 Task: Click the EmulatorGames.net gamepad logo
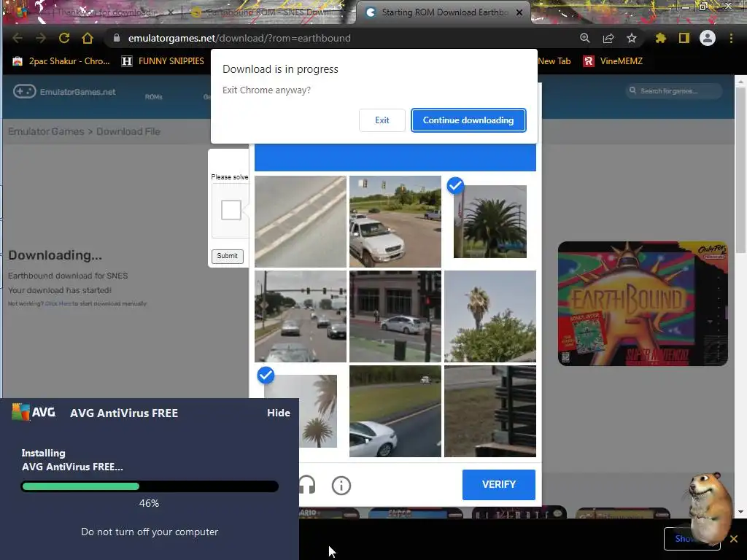(24, 91)
